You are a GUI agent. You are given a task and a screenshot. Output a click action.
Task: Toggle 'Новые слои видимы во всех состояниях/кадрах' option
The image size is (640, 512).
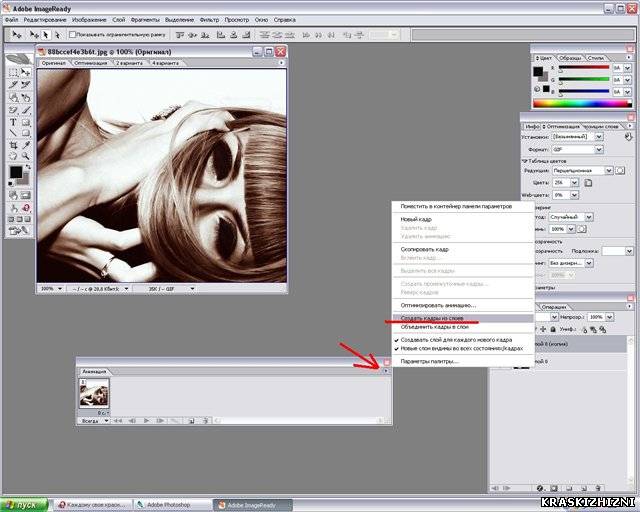(x=461, y=349)
